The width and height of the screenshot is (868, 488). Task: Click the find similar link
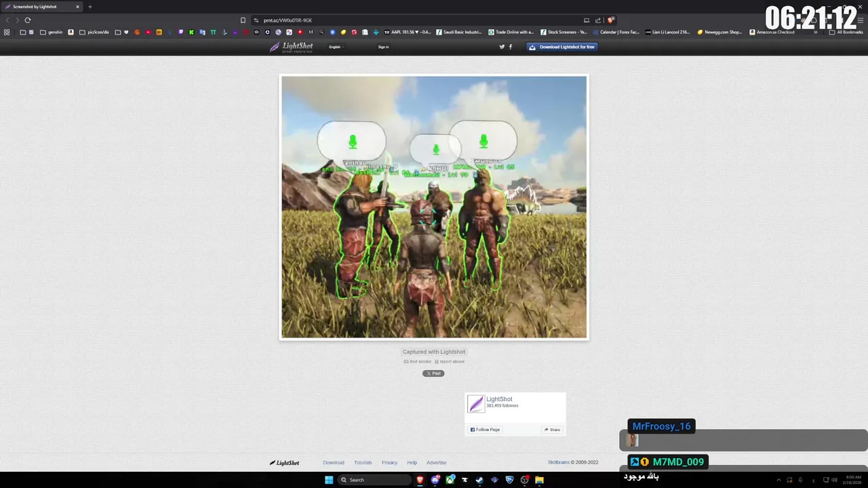coord(418,361)
